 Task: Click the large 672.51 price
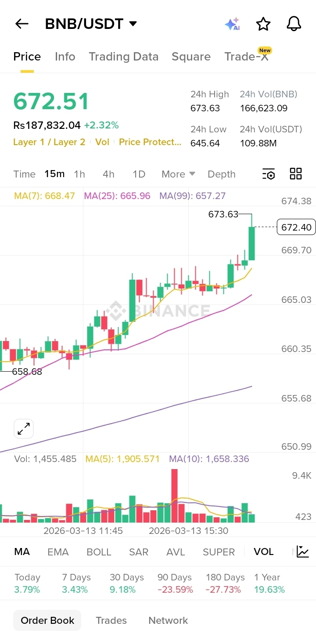[51, 101]
